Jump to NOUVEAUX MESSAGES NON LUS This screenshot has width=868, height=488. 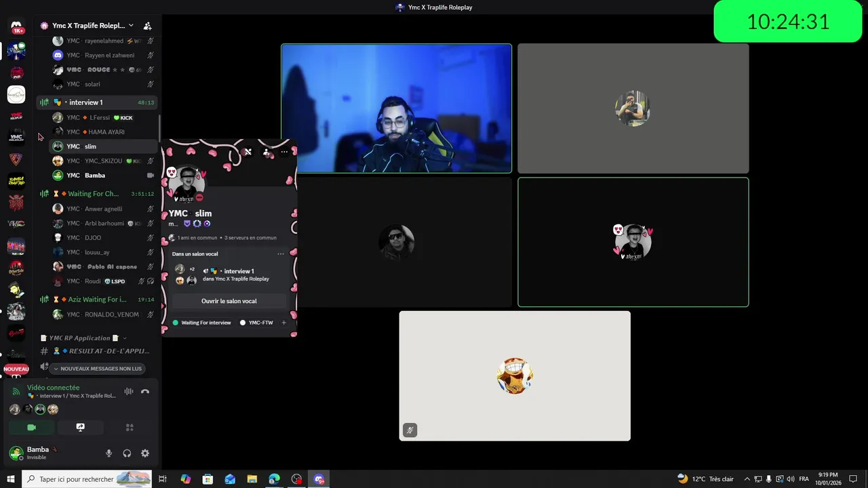98,369
